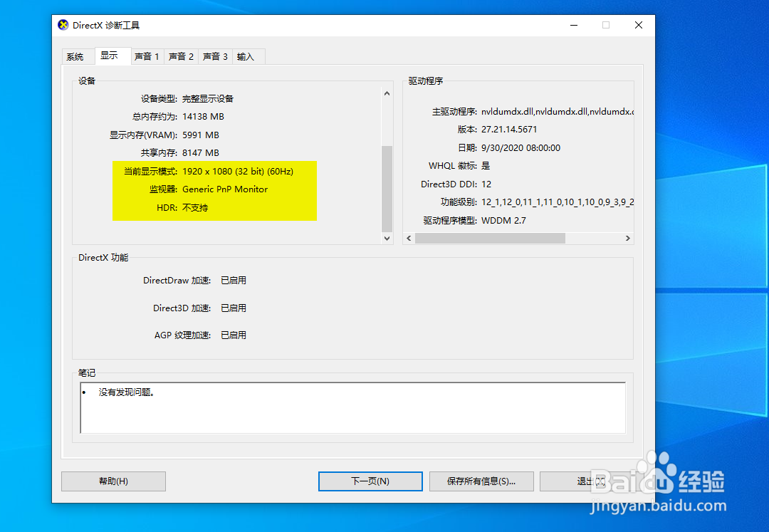
Task: Open the 声音 2 tab
Action: point(181,57)
